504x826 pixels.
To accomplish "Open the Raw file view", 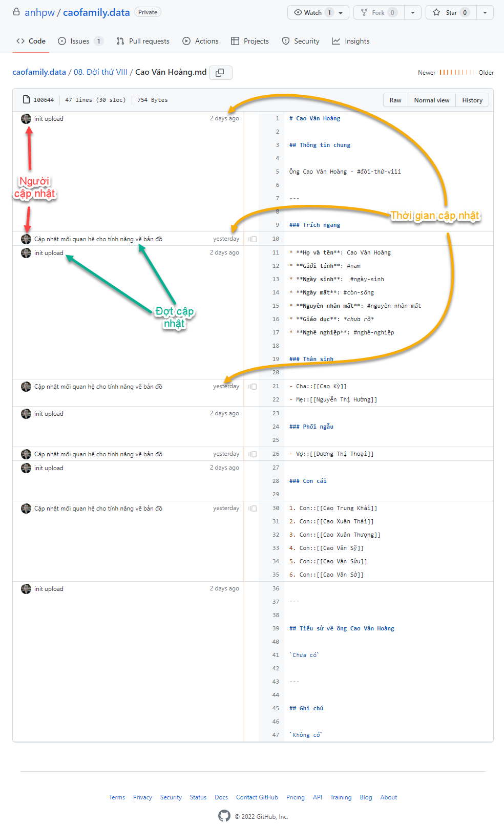I will click(x=395, y=100).
